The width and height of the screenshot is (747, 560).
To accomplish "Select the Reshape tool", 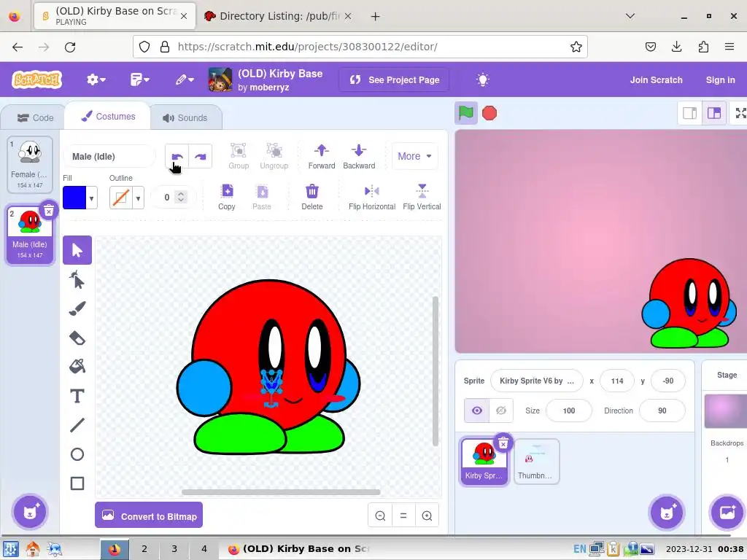I will pos(77,280).
